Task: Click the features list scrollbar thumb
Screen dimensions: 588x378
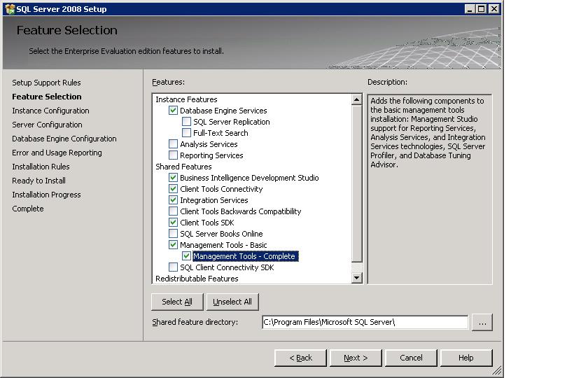Action: (356, 183)
